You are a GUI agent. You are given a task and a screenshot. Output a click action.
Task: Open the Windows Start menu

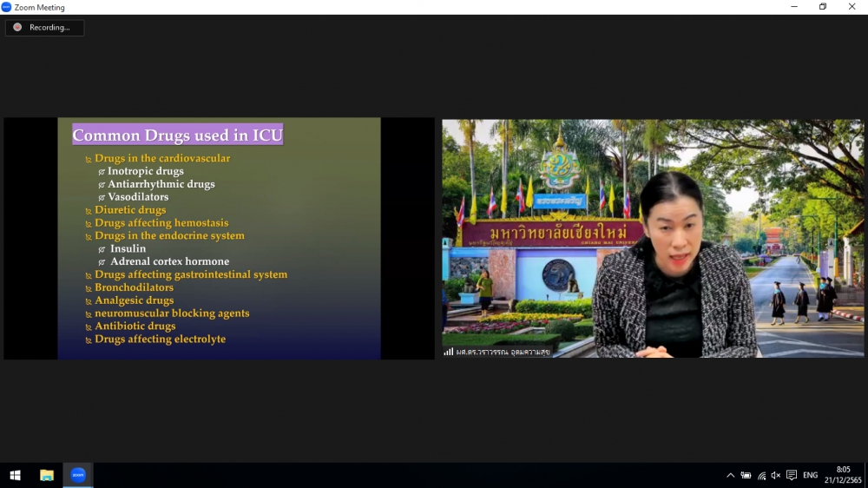[x=15, y=475]
